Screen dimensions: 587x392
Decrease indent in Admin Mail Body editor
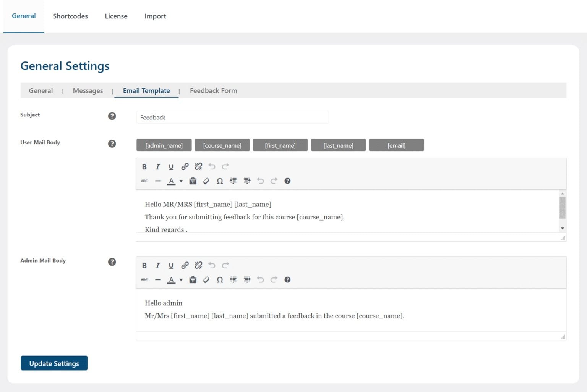[233, 280]
